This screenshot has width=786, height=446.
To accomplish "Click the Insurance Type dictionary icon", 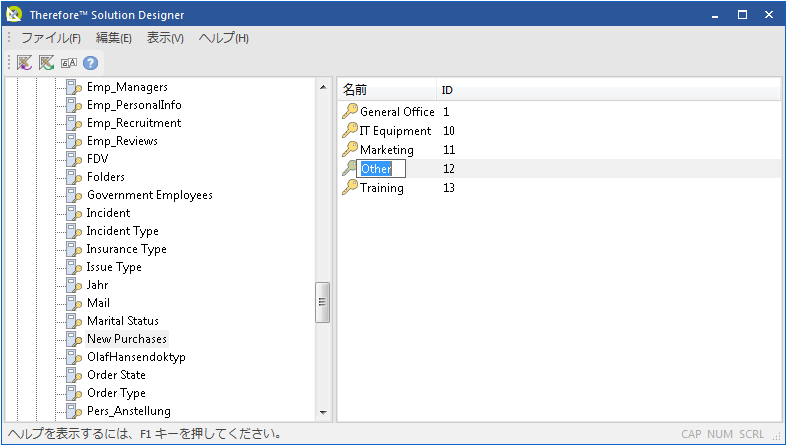I will [x=74, y=250].
